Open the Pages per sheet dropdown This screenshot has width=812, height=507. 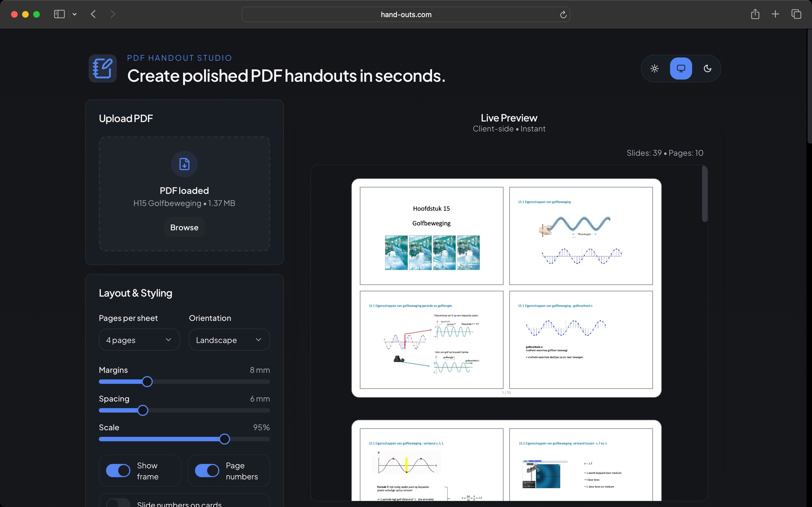(139, 340)
